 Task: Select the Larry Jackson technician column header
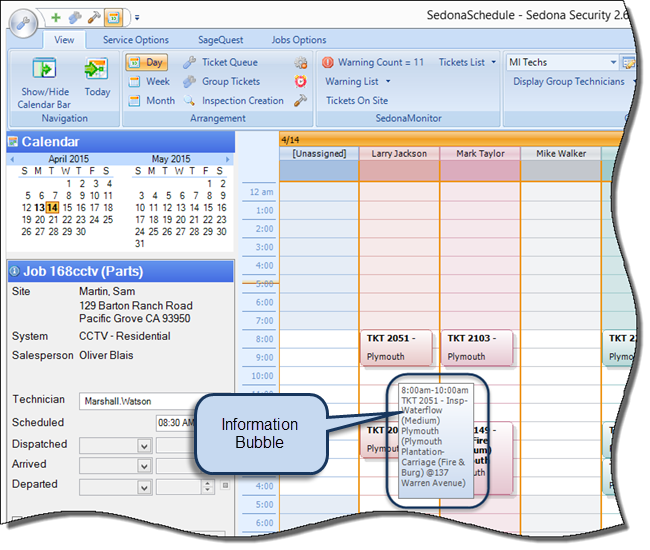coord(399,154)
